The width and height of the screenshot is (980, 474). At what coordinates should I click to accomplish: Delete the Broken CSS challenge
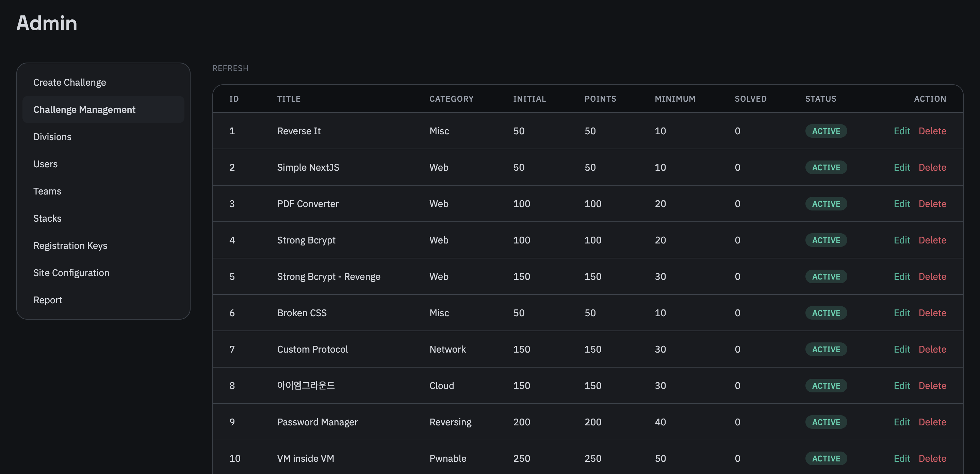(x=932, y=313)
